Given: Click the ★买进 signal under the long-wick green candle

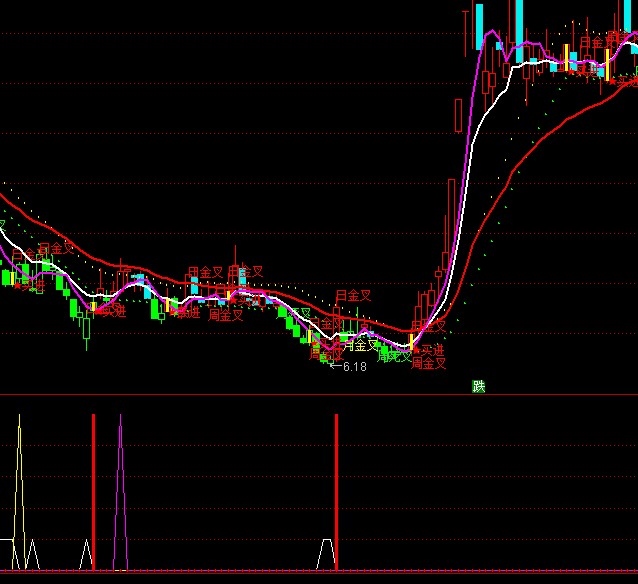Looking at the screenshot, I should [108, 311].
